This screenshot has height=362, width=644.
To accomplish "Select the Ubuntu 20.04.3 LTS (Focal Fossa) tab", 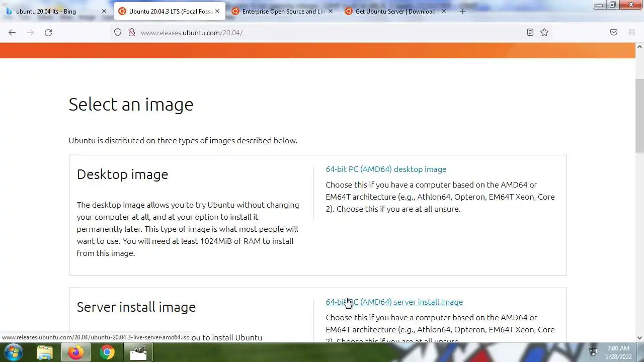I will (170, 11).
